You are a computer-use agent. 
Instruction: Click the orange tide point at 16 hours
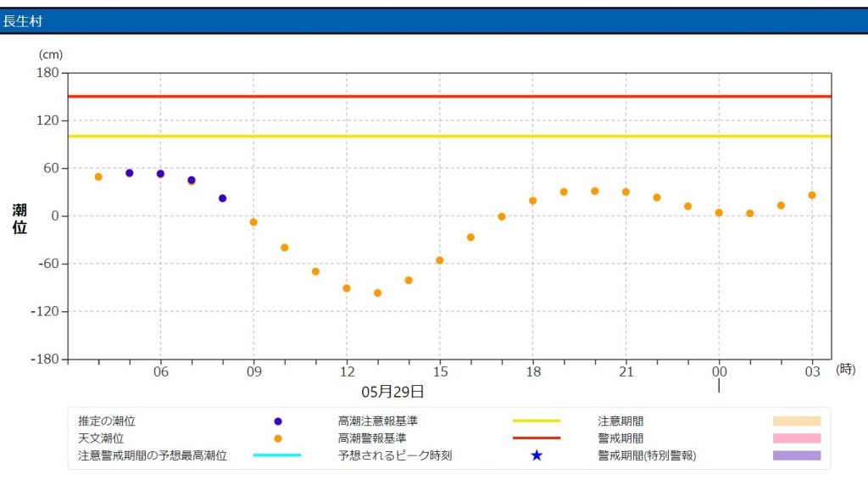(x=470, y=237)
